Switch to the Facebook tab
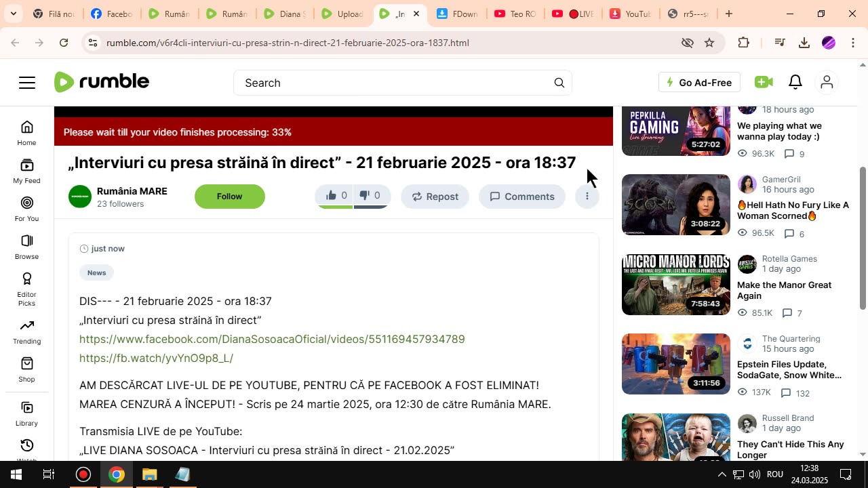Screen dimensions: 868x488 (x=111, y=14)
